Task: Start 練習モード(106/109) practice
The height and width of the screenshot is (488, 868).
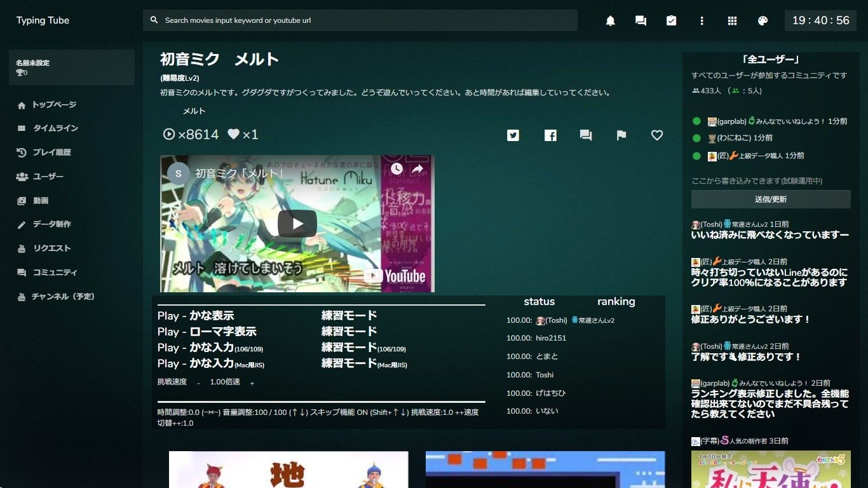Action: coord(363,348)
